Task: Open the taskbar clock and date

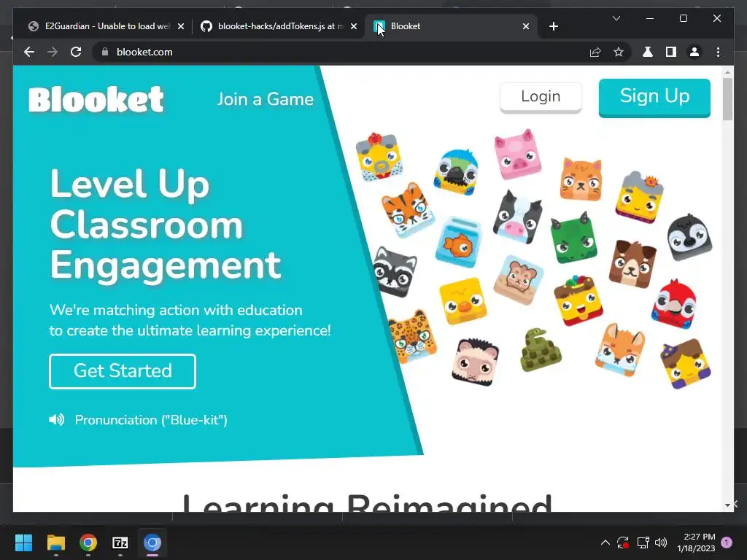Action: pyautogui.click(x=696, y=542)
